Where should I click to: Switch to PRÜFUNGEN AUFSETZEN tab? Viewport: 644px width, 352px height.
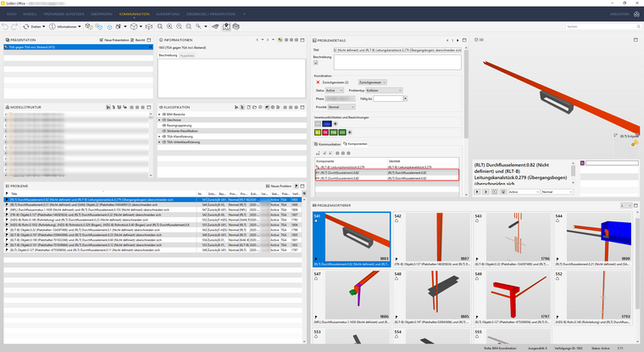[64, 14]
